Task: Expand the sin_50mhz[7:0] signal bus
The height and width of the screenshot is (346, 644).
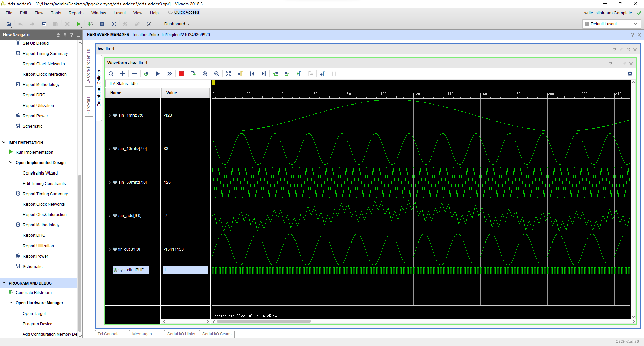Action: (110, 182)
